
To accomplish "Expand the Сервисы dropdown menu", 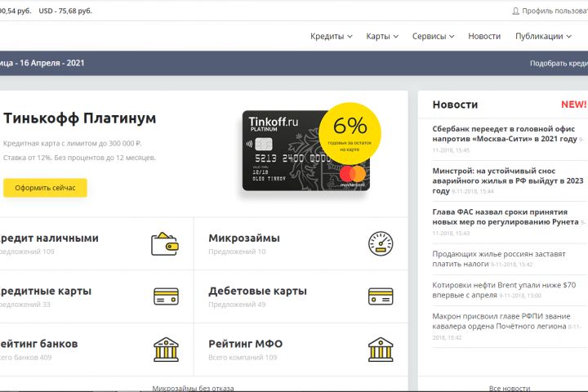I will click(x=433, y=37).
